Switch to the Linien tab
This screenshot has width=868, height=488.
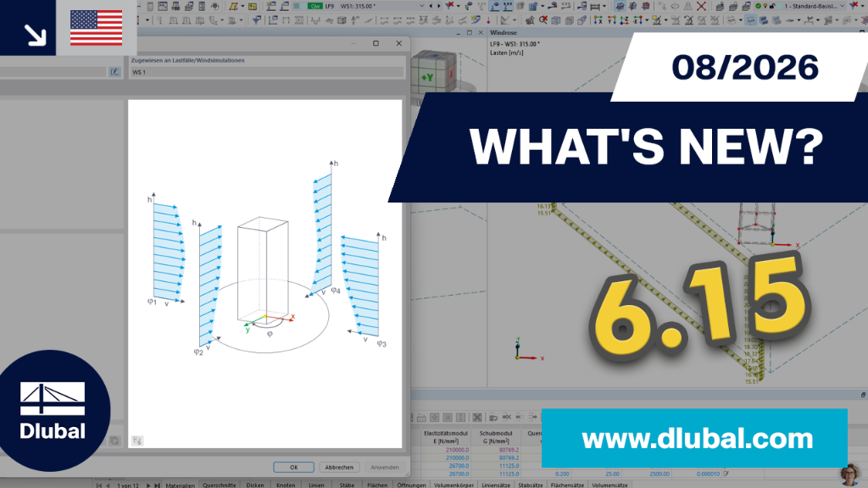(317, 485)
